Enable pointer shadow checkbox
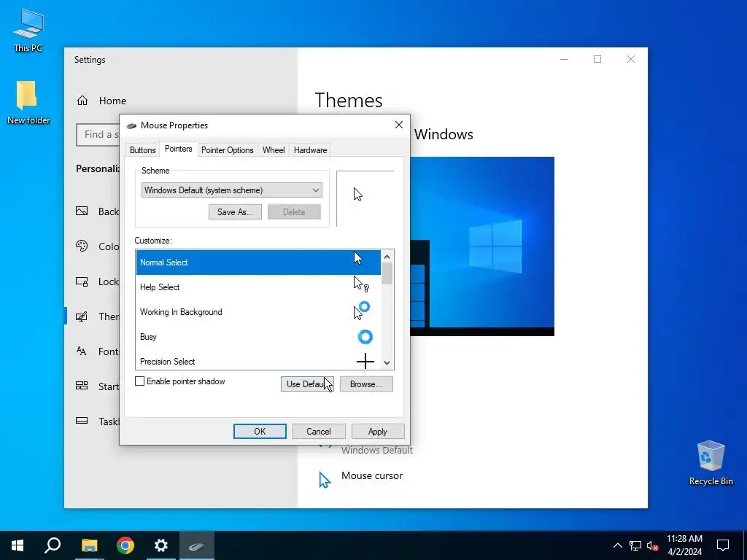Viewport: 747px width, 560px height. (139, 381)
